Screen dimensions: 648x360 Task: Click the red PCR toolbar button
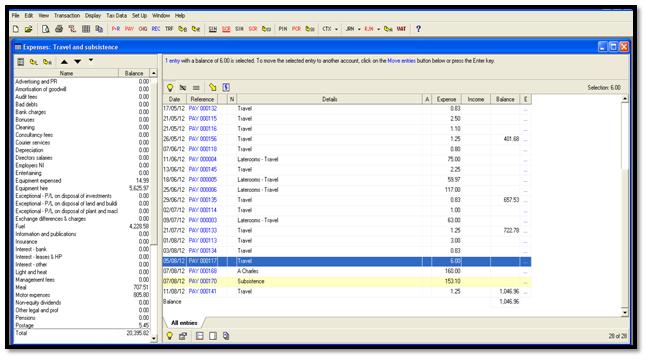pos(296,29)
